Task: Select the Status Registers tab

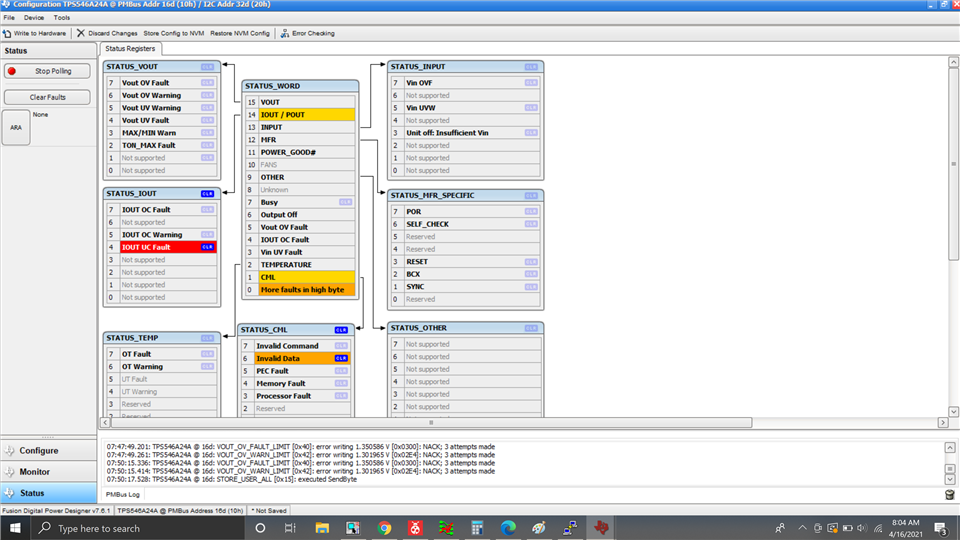Action: [130, 48]
